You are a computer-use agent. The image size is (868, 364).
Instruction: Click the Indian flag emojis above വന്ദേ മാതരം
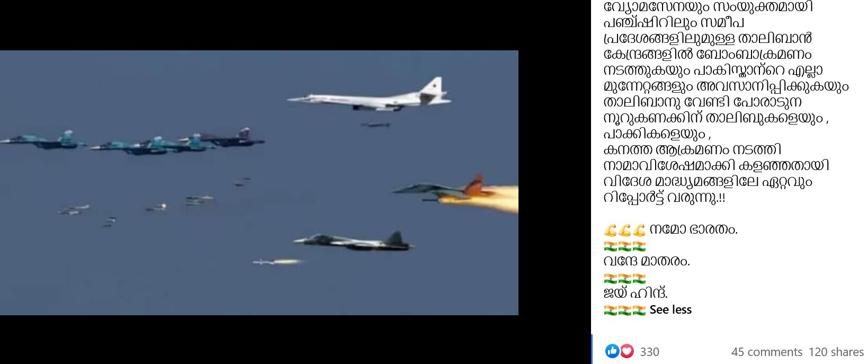624,246
